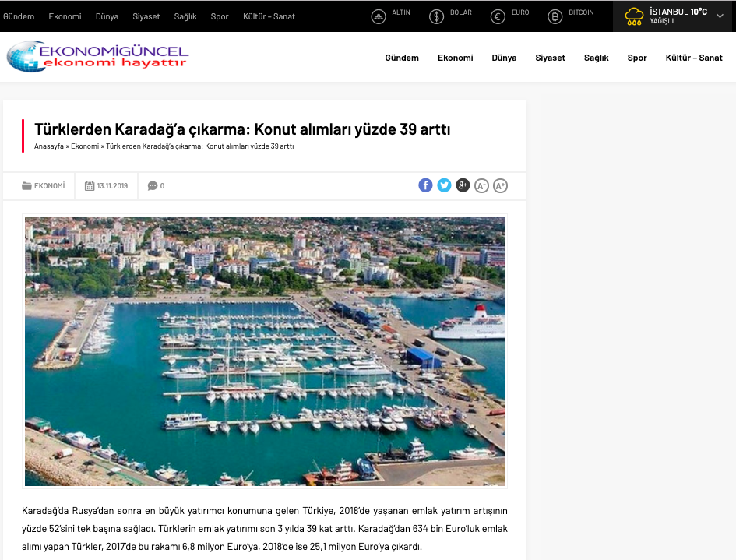Go to Anasayfa breadcrumb link
The width and height of the screenshot is (736, 560).
click(49, 146)
